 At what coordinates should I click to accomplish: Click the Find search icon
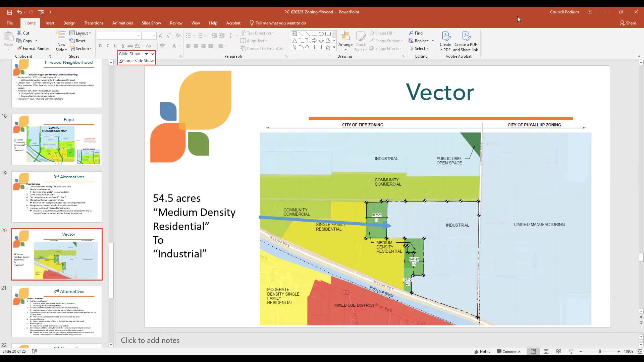pyautogui.click(x=415, y=33)
